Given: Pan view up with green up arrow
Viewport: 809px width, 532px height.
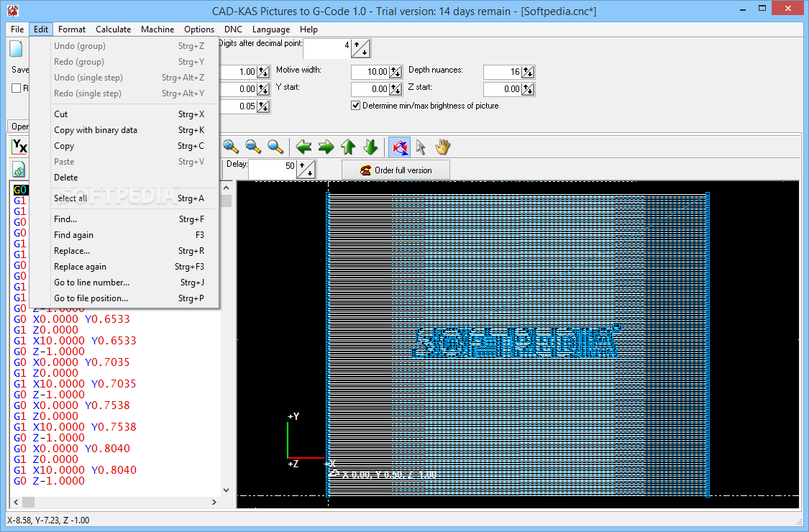Looking at the screenshot, I should pyautogui.click(x=348, y=147).
